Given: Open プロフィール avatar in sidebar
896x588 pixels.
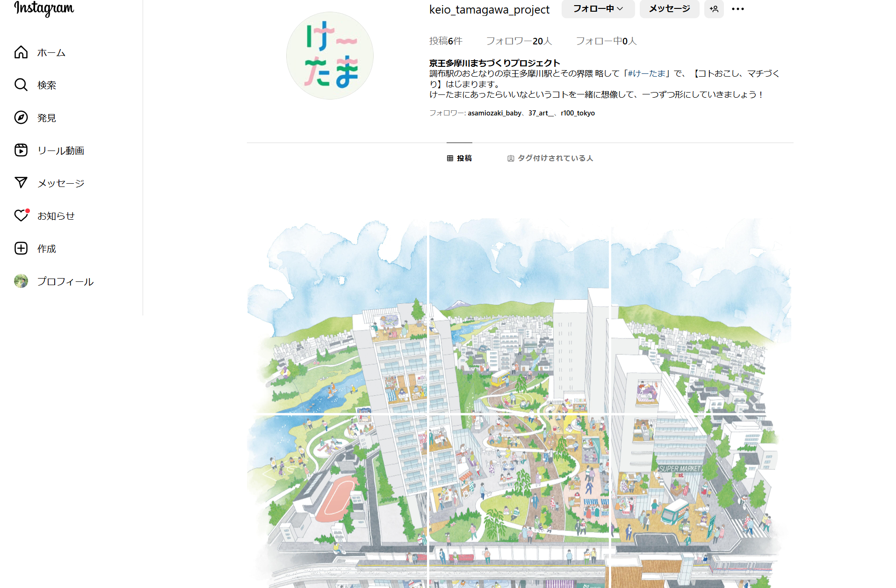Looking at the screenshot, I should tap(21, 281).
